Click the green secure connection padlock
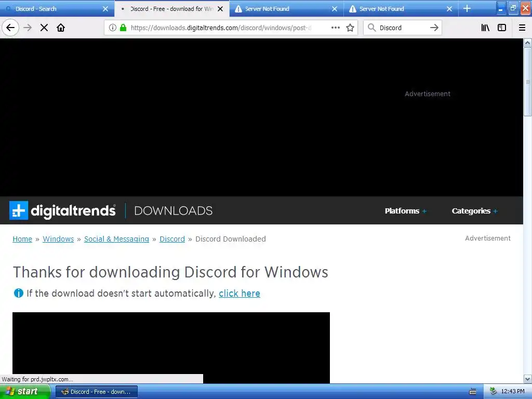This screenshot has width=532, height=399. click(123, 28)
